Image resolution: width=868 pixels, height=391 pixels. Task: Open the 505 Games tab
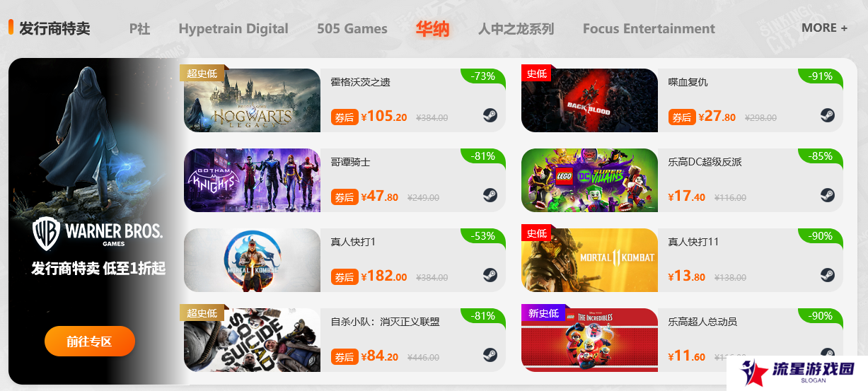pyautogui.click(x=352, y=29)
